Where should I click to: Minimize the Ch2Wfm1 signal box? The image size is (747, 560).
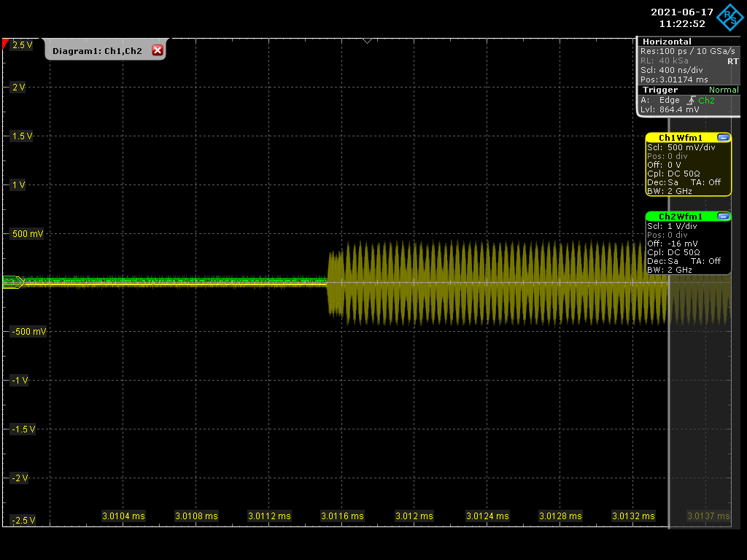coord(723,217)
